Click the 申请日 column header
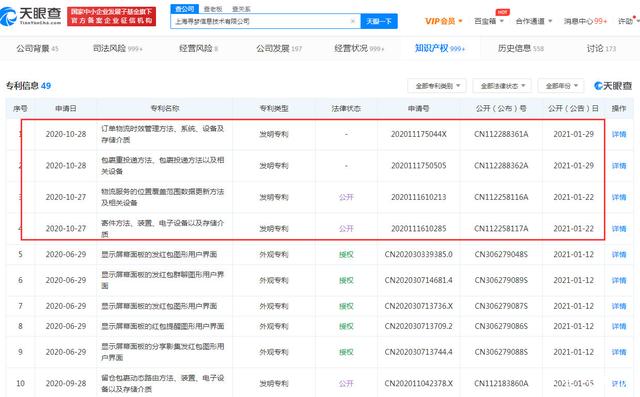640x397 pixels. coord(66,109)
